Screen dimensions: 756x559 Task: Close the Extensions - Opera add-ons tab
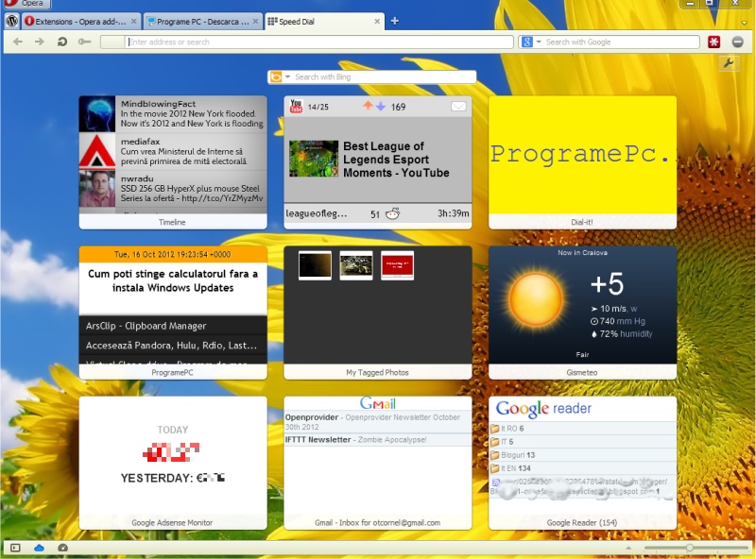134,21
